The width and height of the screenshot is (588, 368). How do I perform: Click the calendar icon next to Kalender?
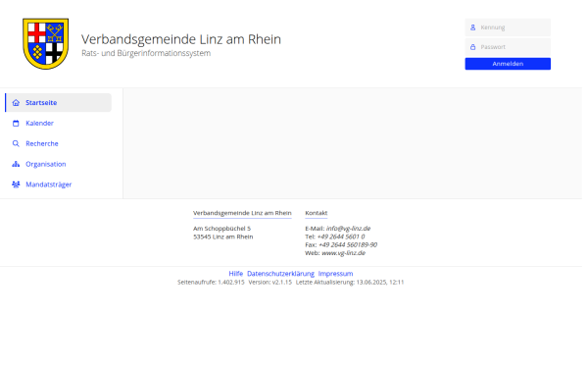(x=16, y=124)
